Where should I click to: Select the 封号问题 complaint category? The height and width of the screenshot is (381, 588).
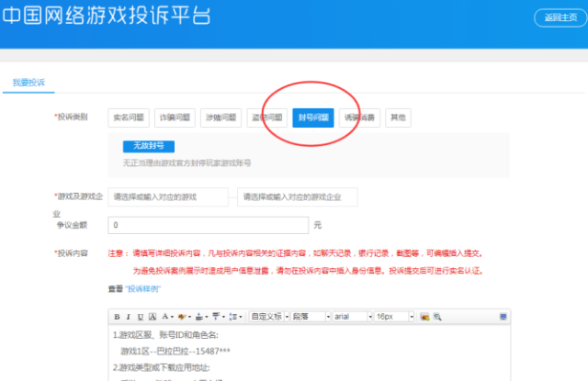pyautogui.click(x=312, y=118)
